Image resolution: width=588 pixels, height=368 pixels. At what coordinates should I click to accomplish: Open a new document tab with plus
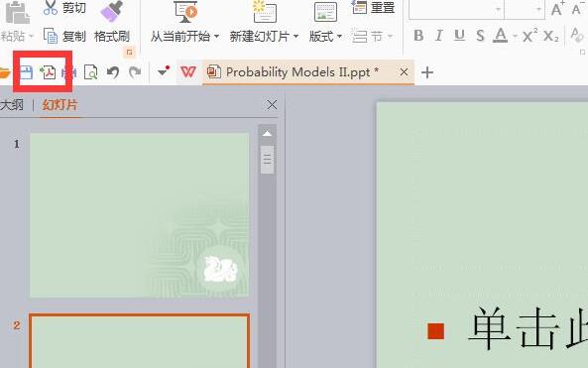(x=427, y=72)
